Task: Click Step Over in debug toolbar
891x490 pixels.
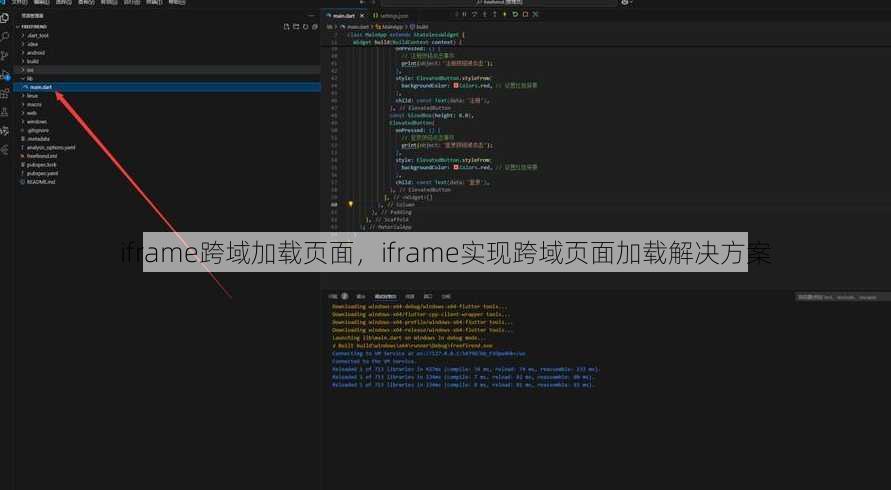Action: pyautogui.click(x=474, y=14)
